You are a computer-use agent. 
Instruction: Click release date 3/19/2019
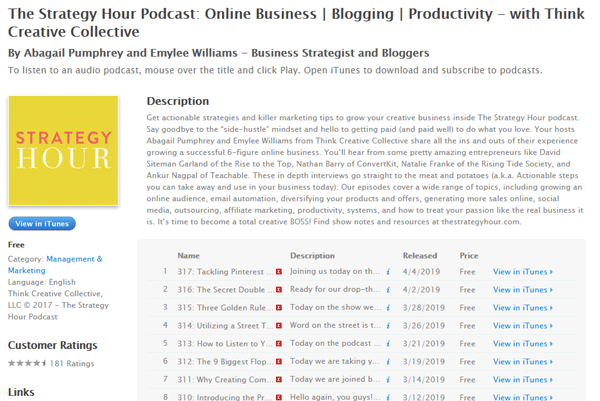click(424, 362)
